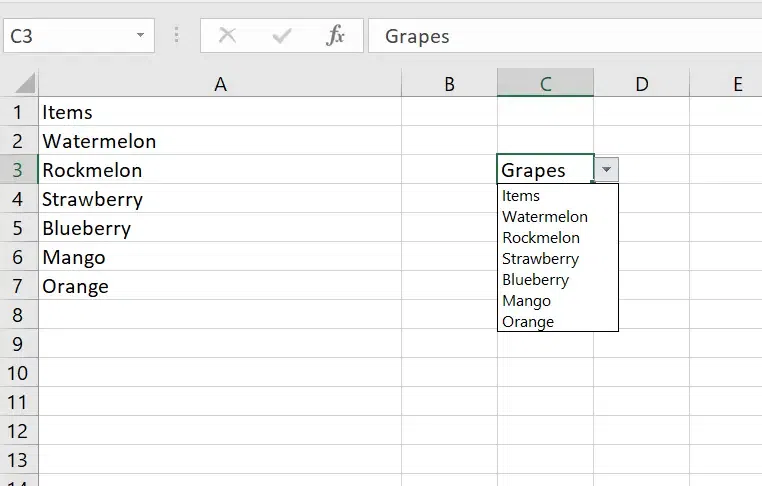Choose Watermelon from the dropdown list
This screenshot has width=762, height=486.
click(545, 217)
